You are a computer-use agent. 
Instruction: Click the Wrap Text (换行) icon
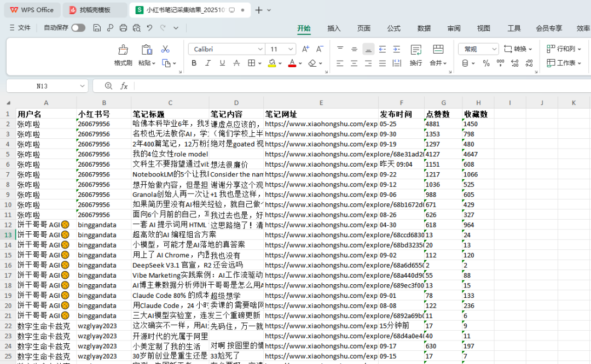tap(416, 54)
